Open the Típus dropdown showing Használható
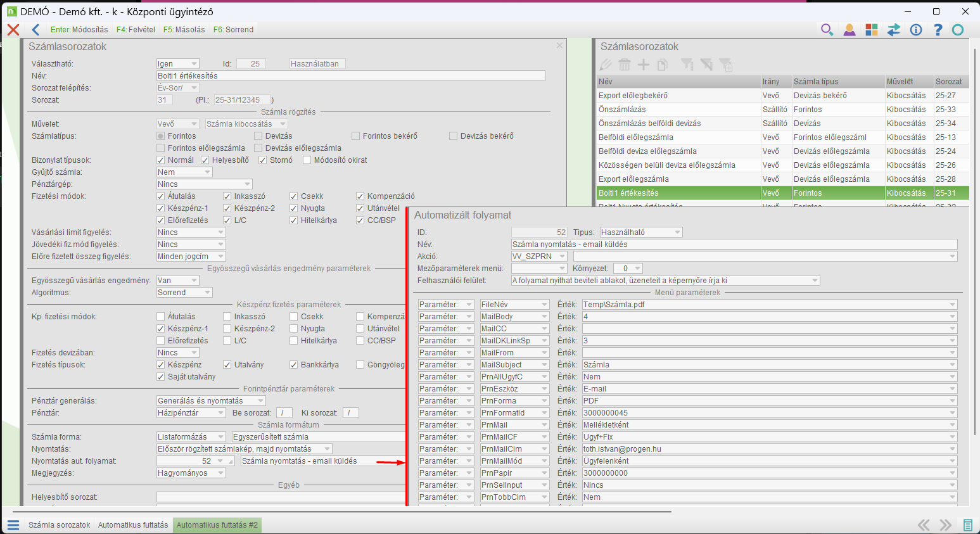The image size is (980, 534). 677,232
